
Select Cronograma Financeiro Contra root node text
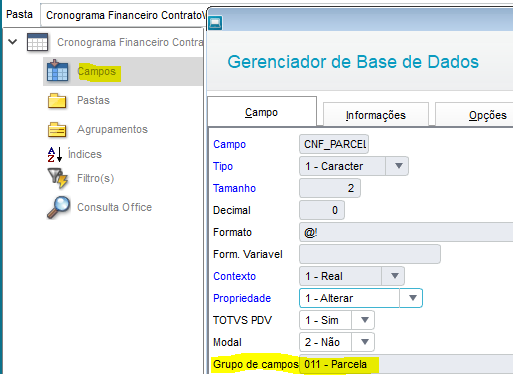[x=130, y=42]
